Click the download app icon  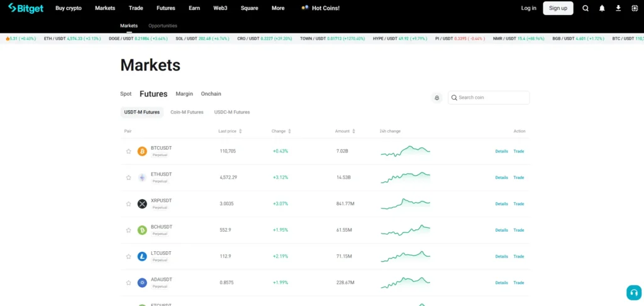pyautogui.click(x=618, y=8)
